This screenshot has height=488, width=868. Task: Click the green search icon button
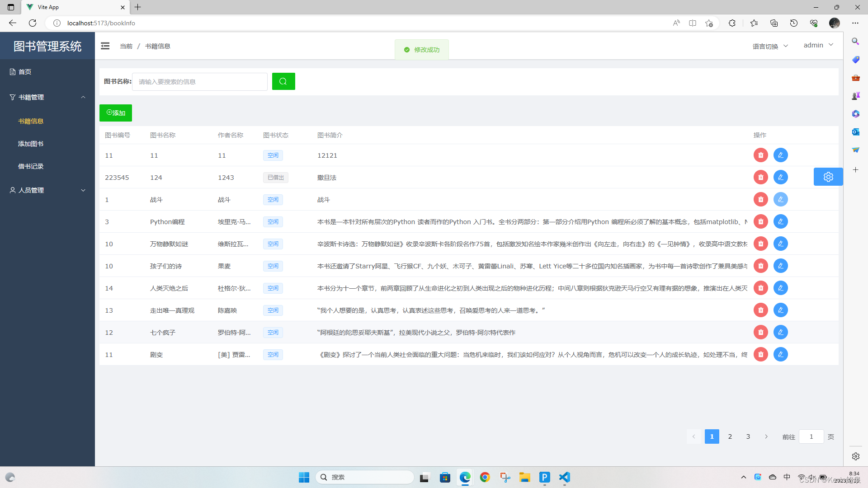(283, 81)
